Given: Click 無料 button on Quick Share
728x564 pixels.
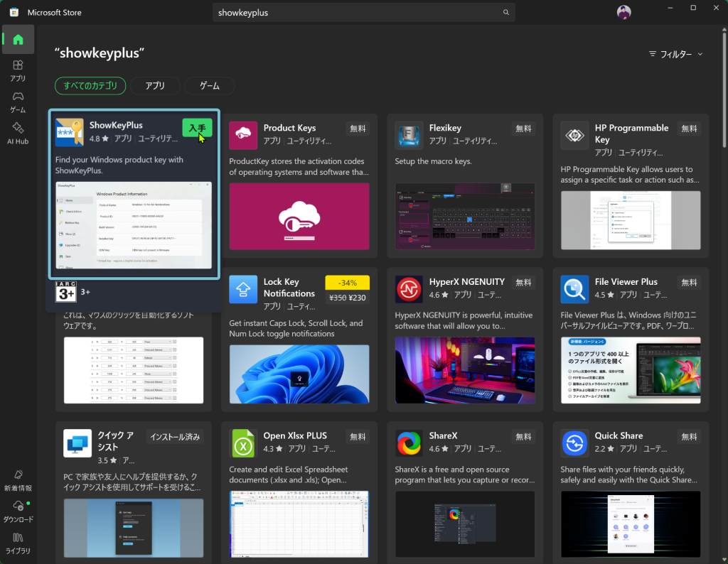Looking at the screenshot, I should coord(689,436).
